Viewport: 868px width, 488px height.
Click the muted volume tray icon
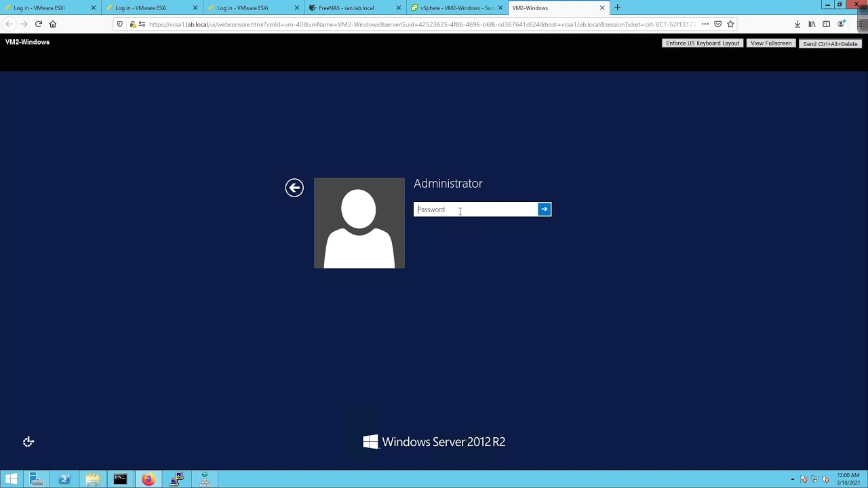click(827, 480)
